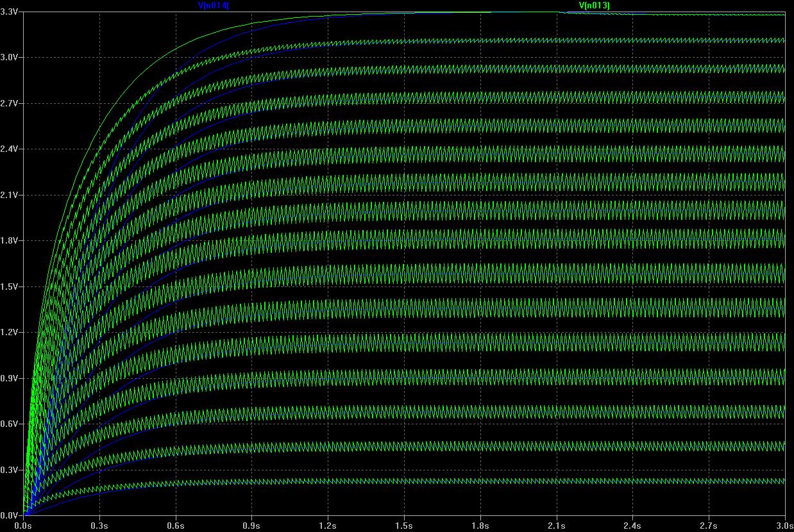The height and width of the screenshot is (532, 794).
Task: Click the 1.8V tick on the voltage axis
Action: point(11,240)
